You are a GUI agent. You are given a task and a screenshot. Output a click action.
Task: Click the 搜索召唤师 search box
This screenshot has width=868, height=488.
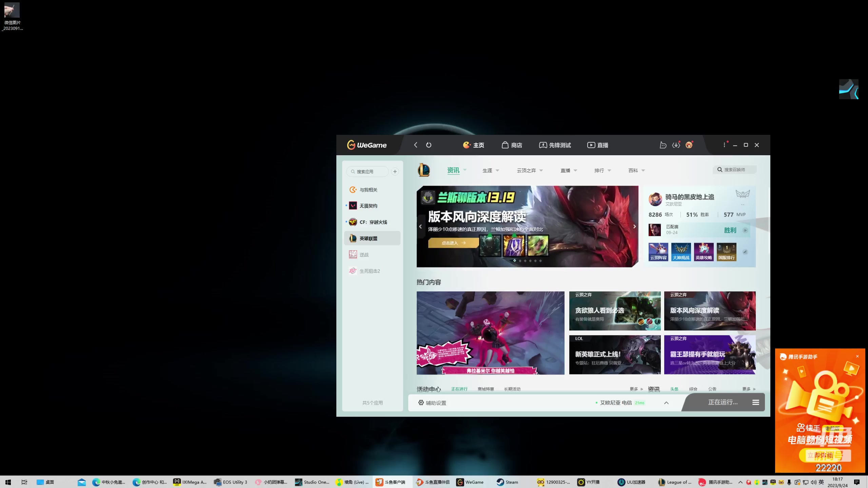(x=734, y=169)
